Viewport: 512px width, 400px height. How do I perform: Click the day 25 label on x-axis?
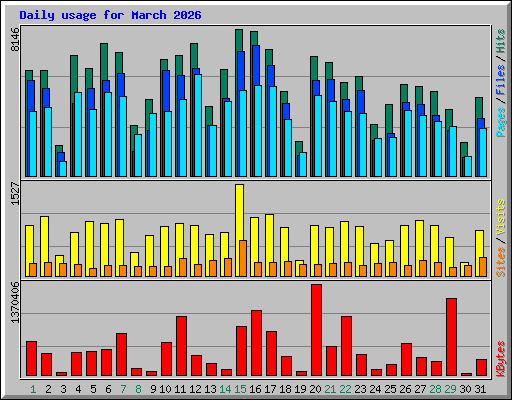(390, 389)
